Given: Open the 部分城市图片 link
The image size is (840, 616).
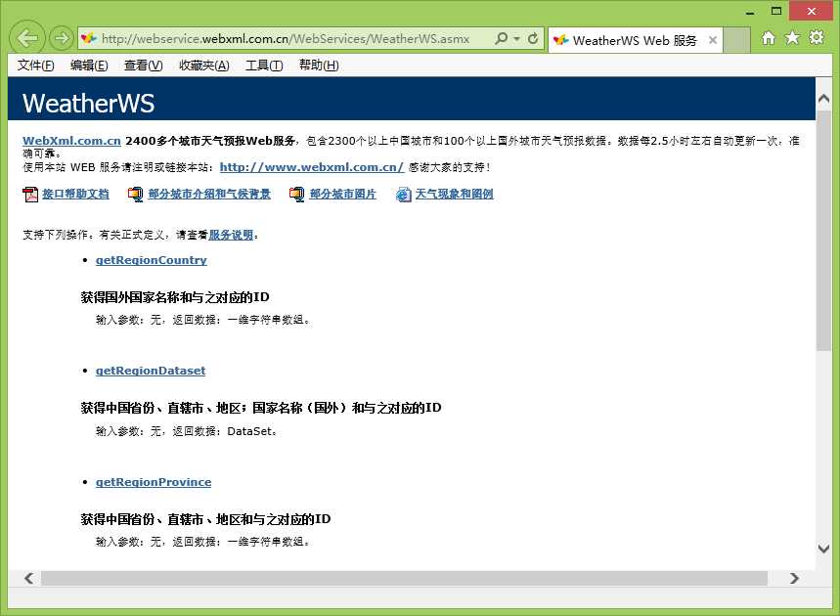Looking at the screenshot, I should [343, 194].
